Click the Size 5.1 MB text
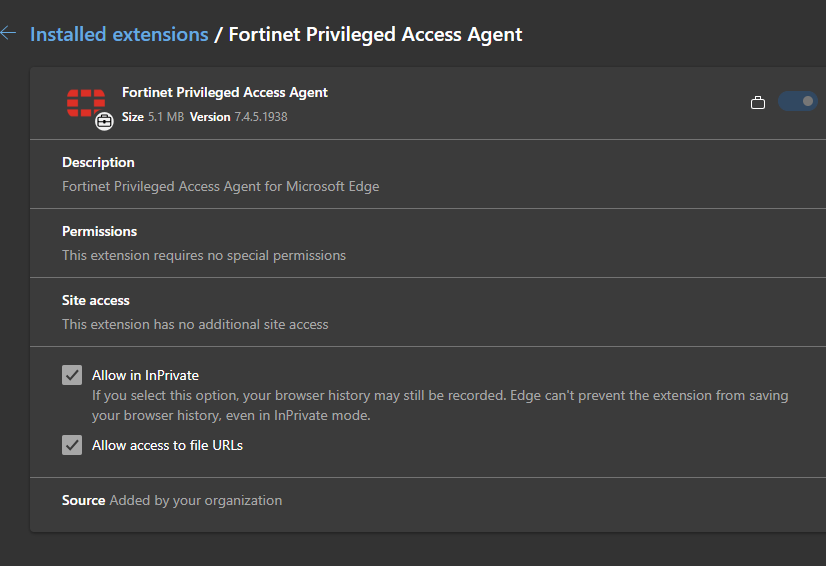 153,117
